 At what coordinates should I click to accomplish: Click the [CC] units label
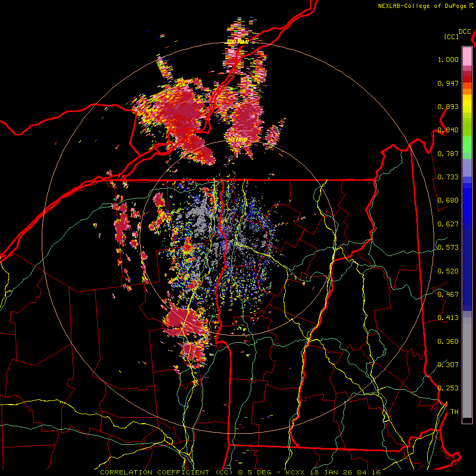pyautogui.click(x=451, y=36)
